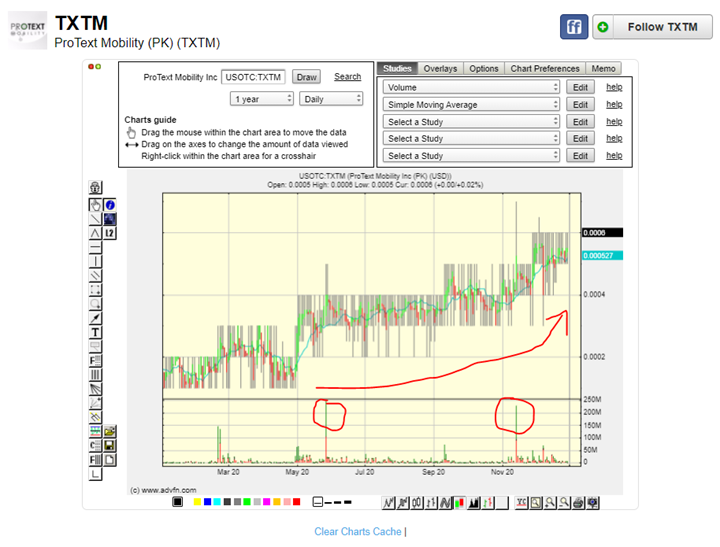
Task: Click the simple line chart style icon
Action: [x=388, y=503]
